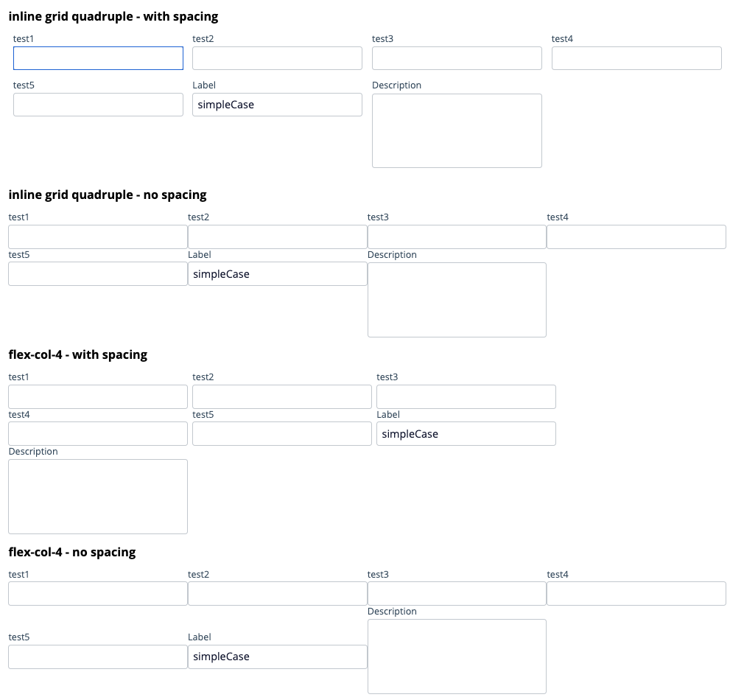Click the test4 input in inline grid with spacing

[636, 58]
